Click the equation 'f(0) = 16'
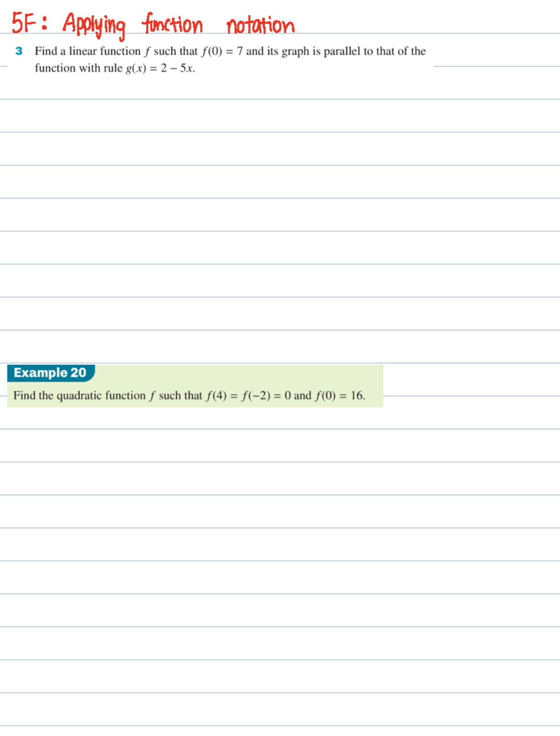The image size is (560, 736). click(x=339, y=396)
